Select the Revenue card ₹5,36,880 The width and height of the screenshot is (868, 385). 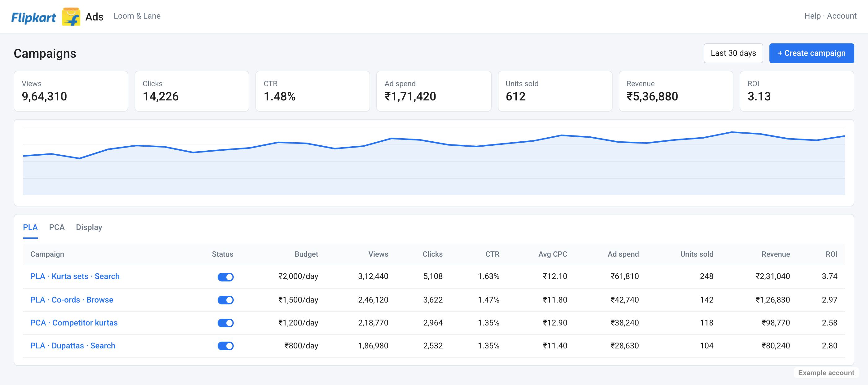click(x=676, y=91)
